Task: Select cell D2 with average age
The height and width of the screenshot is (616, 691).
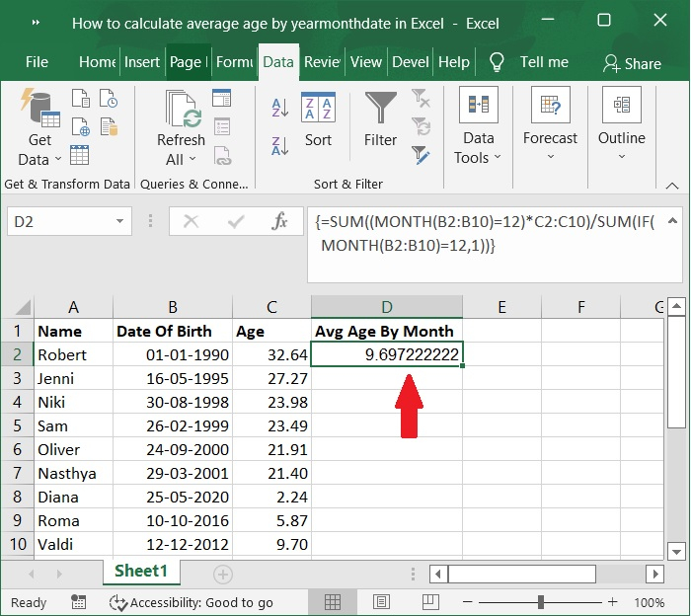Action: point(386,354)
